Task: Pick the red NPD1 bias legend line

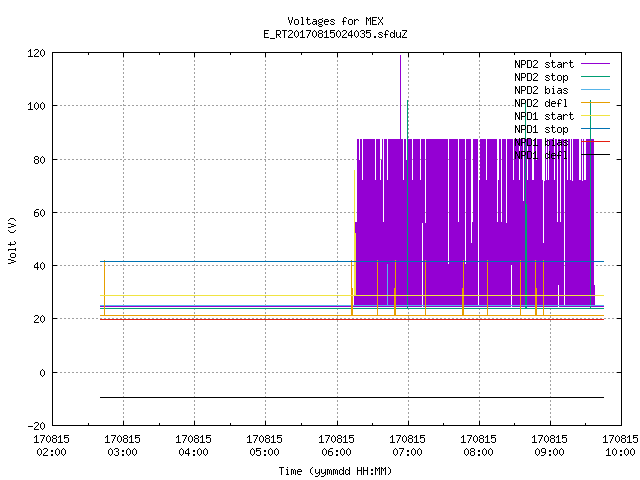Action: point(595,142)
